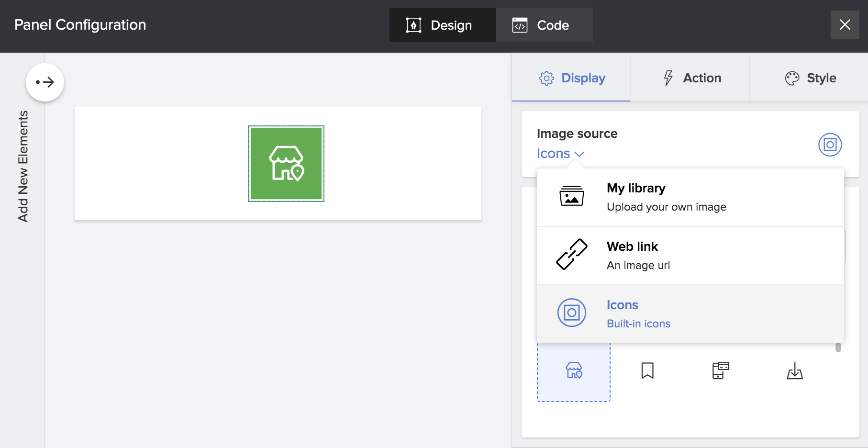Viewport: 868px width, 448px height.
Task: Click the Built-in icons circle icon
Action: (572, 313)
